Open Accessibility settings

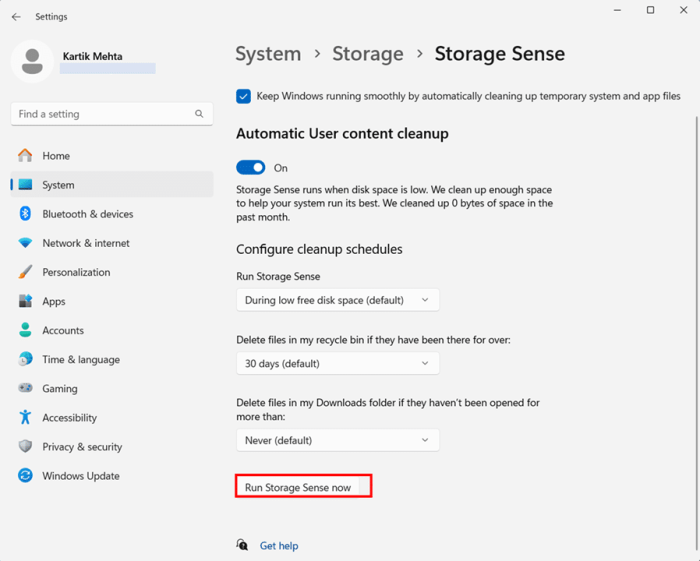pos(112,417)
